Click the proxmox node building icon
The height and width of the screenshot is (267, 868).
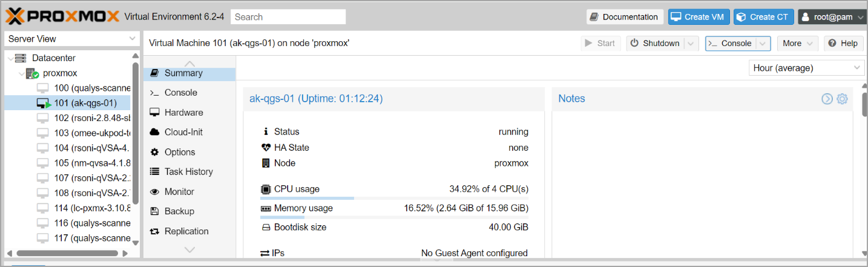[x=32, y=73]
